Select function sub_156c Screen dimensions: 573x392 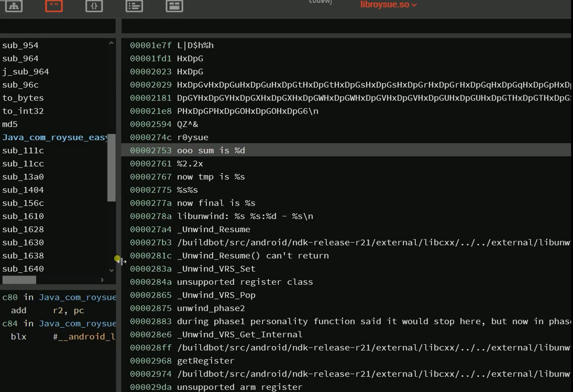(x=23, y=203)
